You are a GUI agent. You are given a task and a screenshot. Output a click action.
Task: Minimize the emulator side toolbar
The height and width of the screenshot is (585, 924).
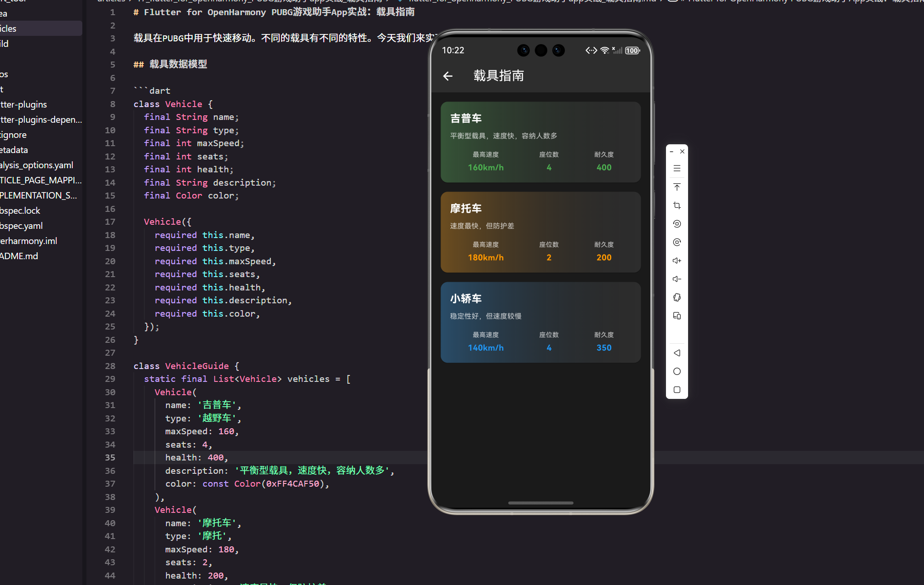[x=671, y=151]
